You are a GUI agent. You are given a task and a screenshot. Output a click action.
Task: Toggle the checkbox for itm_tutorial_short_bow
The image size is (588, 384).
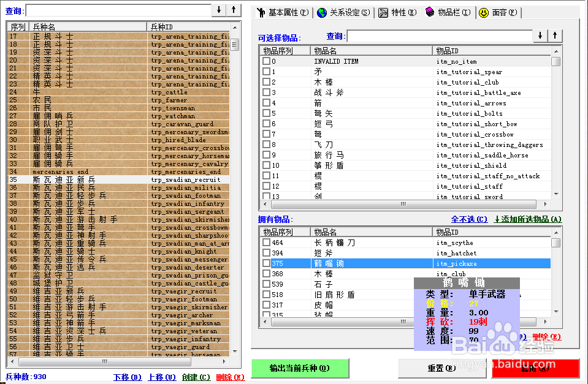[266, 124]
